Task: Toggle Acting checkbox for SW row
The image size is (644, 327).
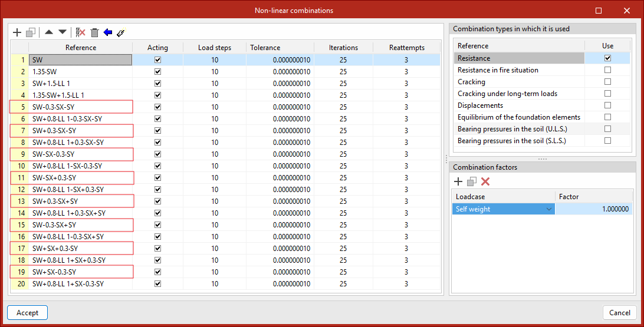Action: click(157, 60)
